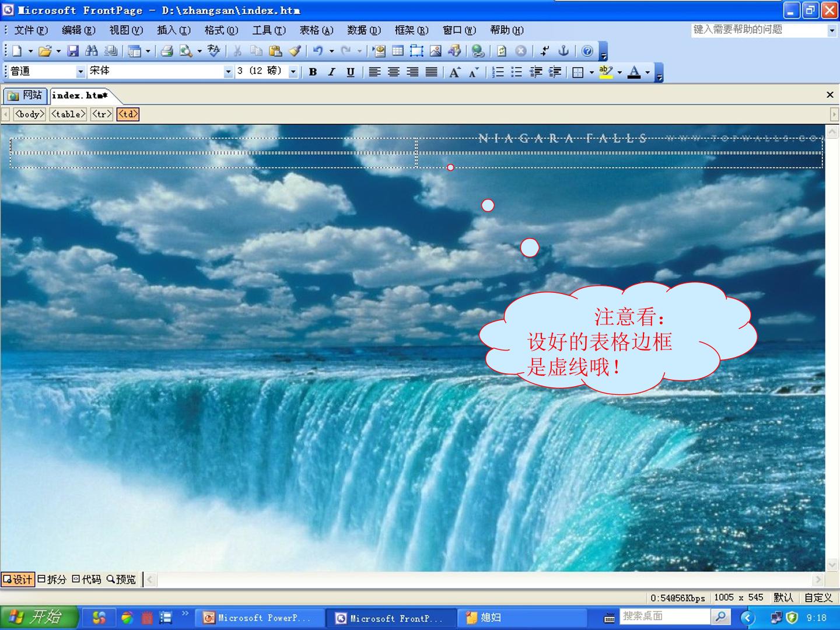Select the <table> tag in tag selector
840x630 pixels.
click(x=68, y=114)
